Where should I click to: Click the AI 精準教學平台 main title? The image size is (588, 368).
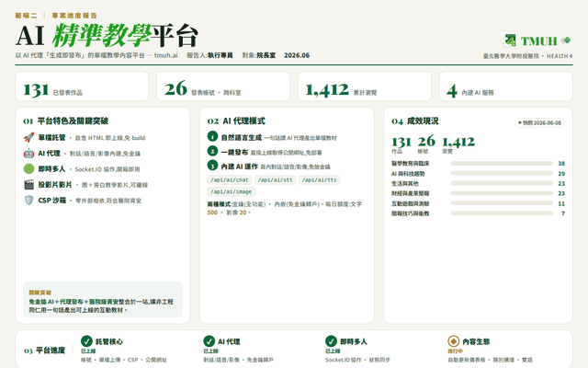pyautogui.click(x=107, y=36)
